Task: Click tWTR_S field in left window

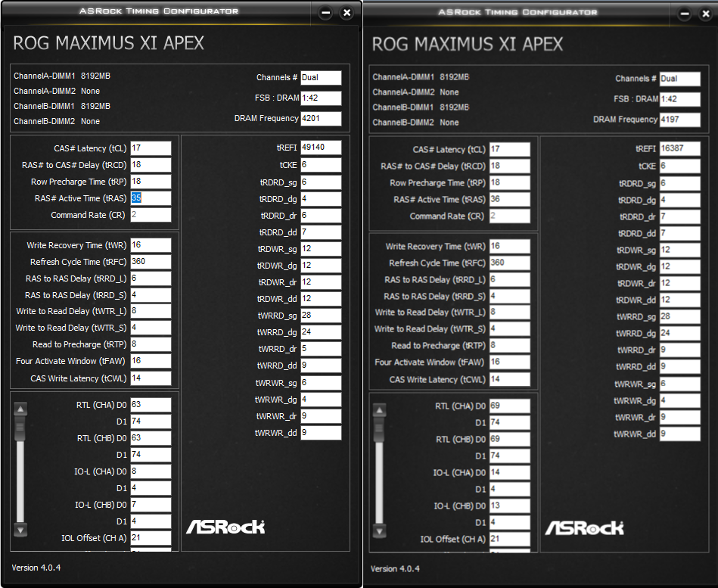Action: (x=151, y=328)
